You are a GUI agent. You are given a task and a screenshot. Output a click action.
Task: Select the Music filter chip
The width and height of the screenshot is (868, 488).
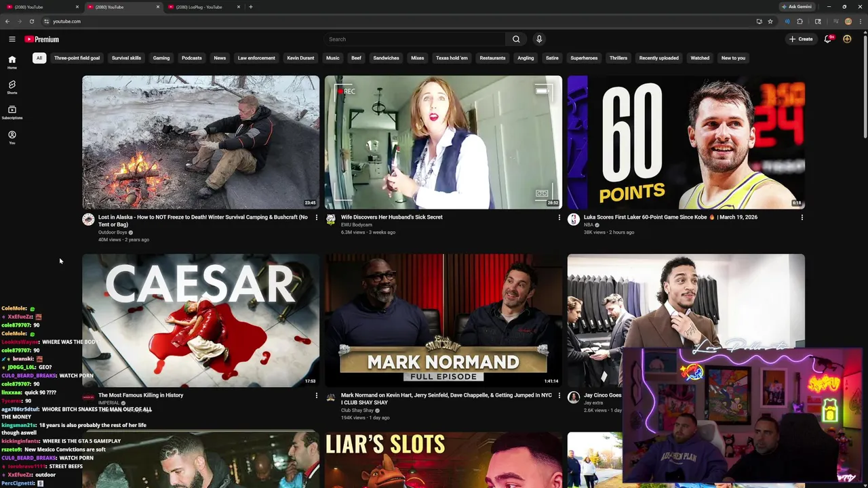click(x=332, y=58)
